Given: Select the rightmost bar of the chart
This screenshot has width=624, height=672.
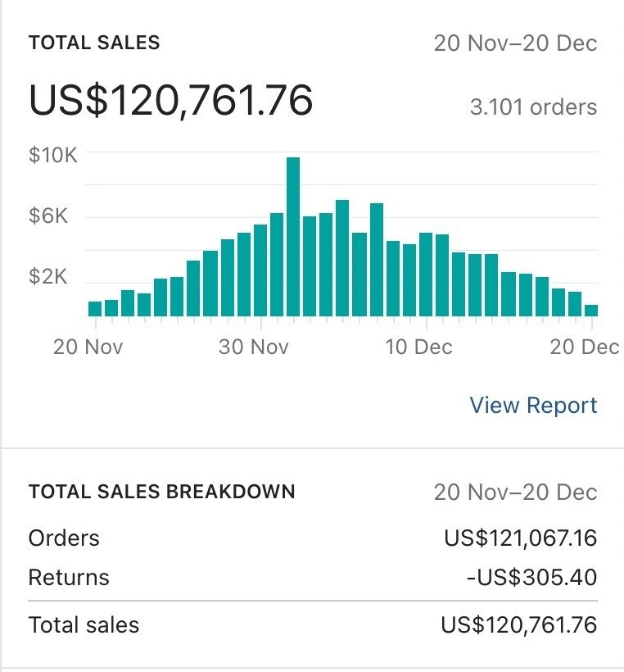Looking at the screenshot, I should tap(591, 310).
